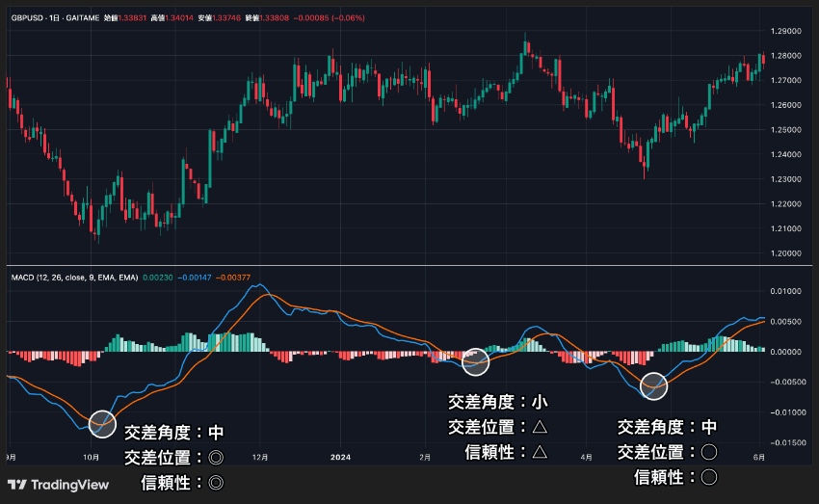
Task: Click the April crossover circle marker
Action: [653, 386]
